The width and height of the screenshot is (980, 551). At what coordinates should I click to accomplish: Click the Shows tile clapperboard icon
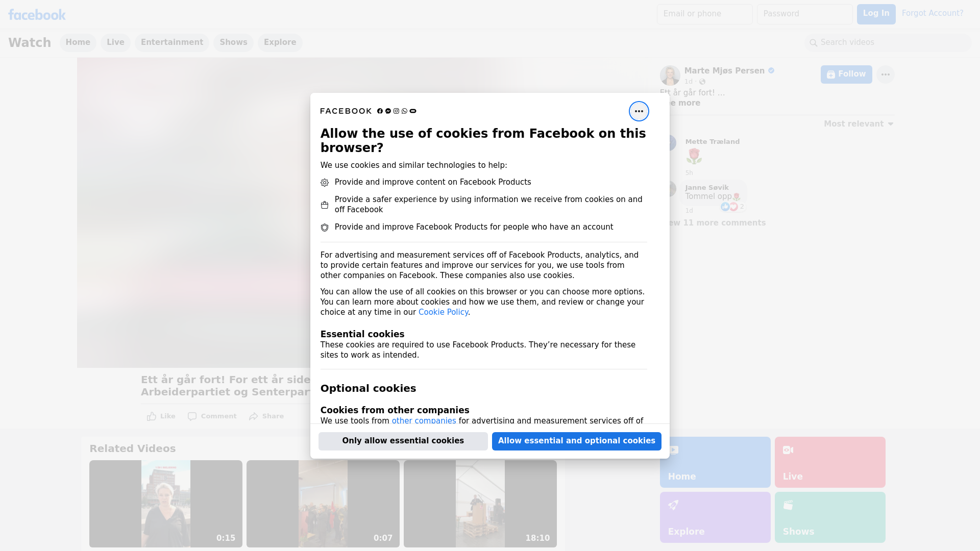pyautogui.click(x=788, y=505)
